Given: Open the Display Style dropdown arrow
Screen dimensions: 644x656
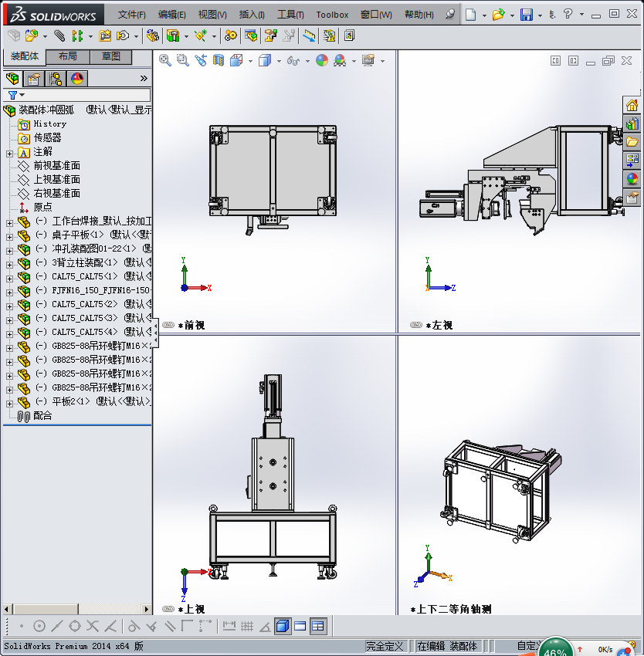Looking at the screenshot, I should point(279,62).
